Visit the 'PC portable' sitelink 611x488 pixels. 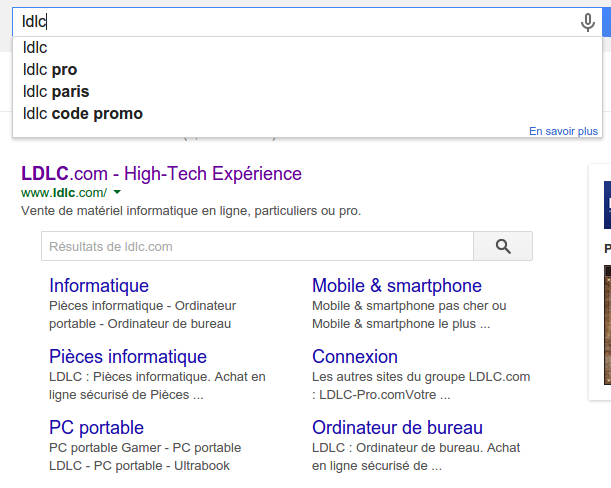[x=96, y=428]
